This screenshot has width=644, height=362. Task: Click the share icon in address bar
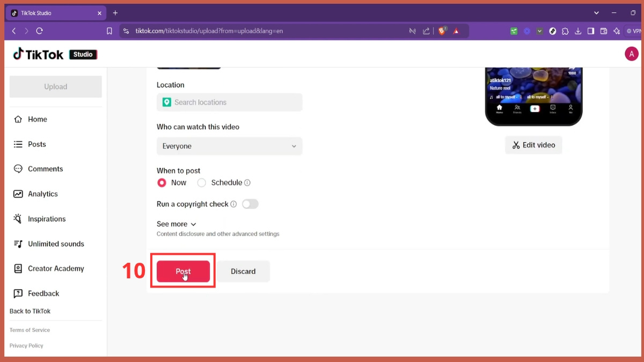[x=427, y=31]
